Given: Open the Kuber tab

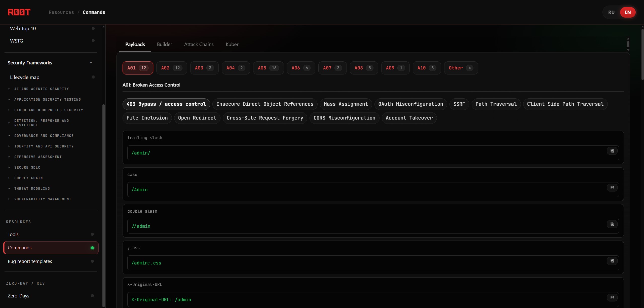Looking at the screenshot, I should tap(232, 44).
